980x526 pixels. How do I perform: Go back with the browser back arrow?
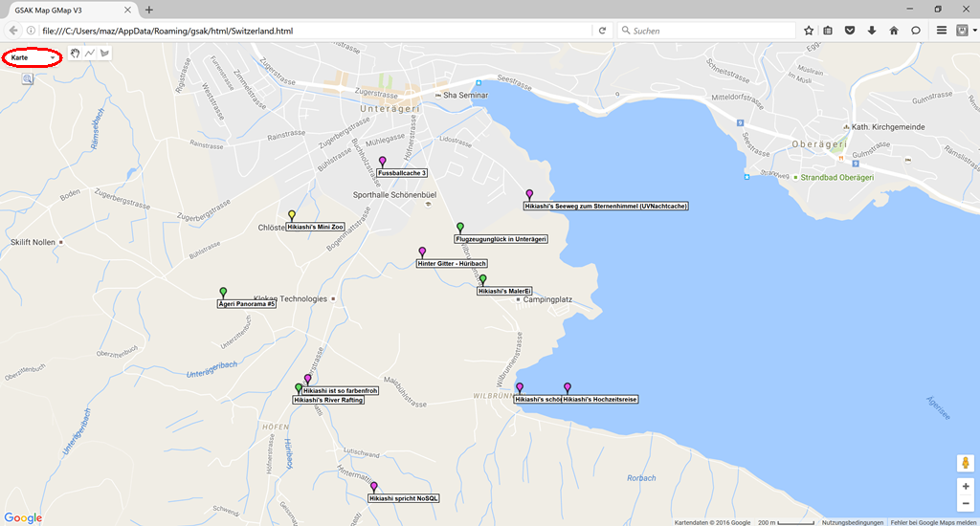(x=13, y=31)
